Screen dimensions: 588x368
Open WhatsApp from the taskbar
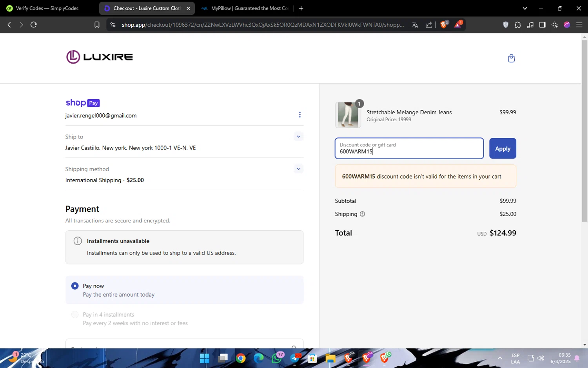(277, 358)
